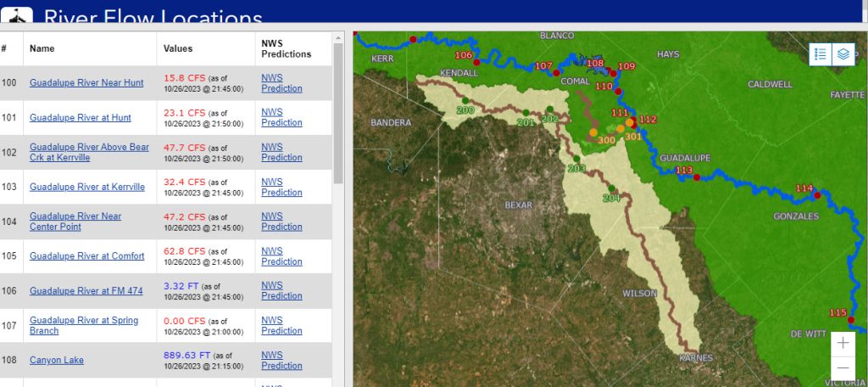This screenshot has height=387, width=868.
Task: Open Canyon Lake link
Action: point(57,361)
